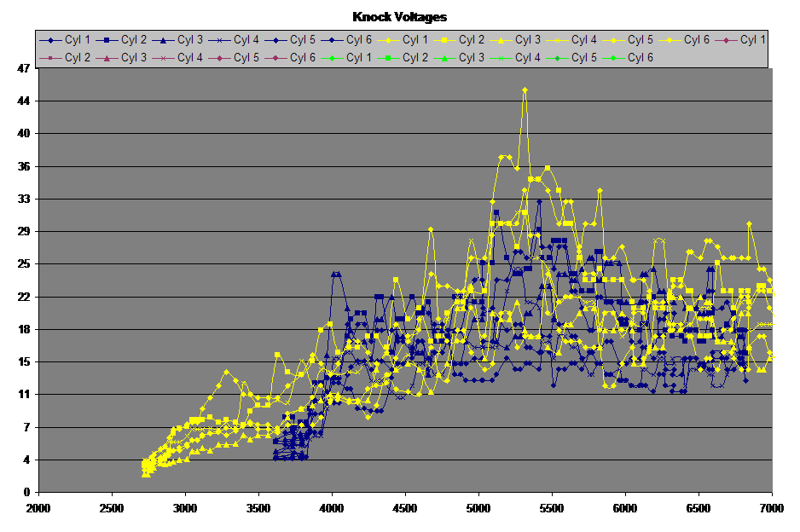Select green Cyl 2 legend entry
Viewport: 800px width, 532px height.
coord(403,58)
